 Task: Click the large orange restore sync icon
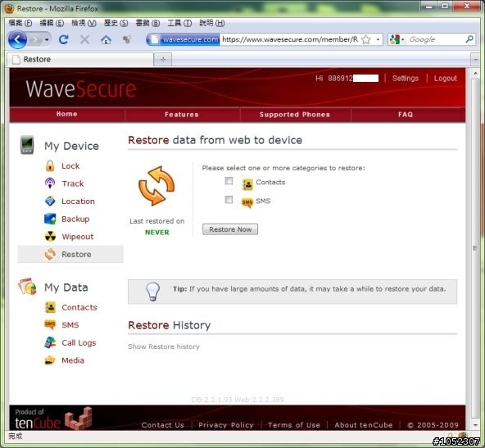156,186
